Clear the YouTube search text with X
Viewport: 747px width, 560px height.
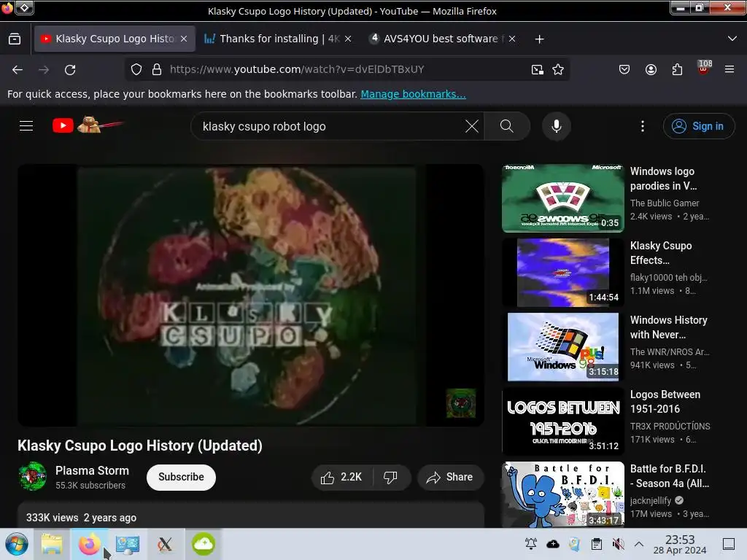click(472, 126)
